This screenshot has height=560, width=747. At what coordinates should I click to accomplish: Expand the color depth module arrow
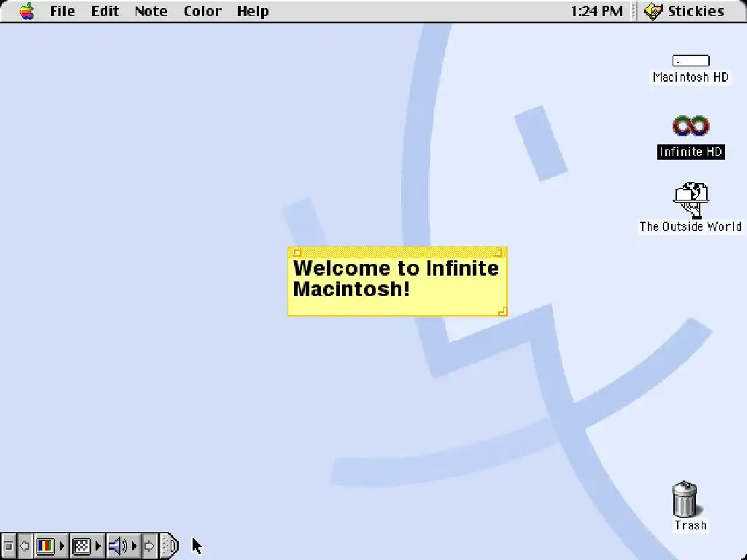click(63, 545)
